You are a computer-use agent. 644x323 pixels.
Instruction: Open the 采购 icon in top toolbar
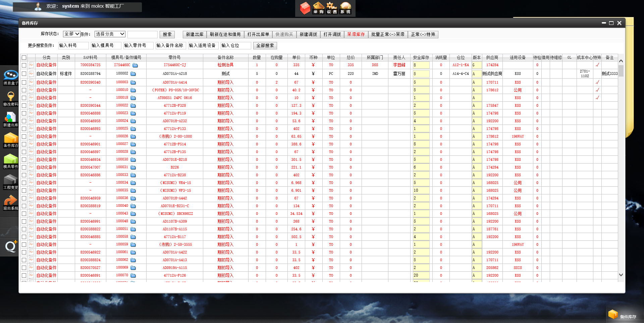pyautogui.click(x=318, y=8)
